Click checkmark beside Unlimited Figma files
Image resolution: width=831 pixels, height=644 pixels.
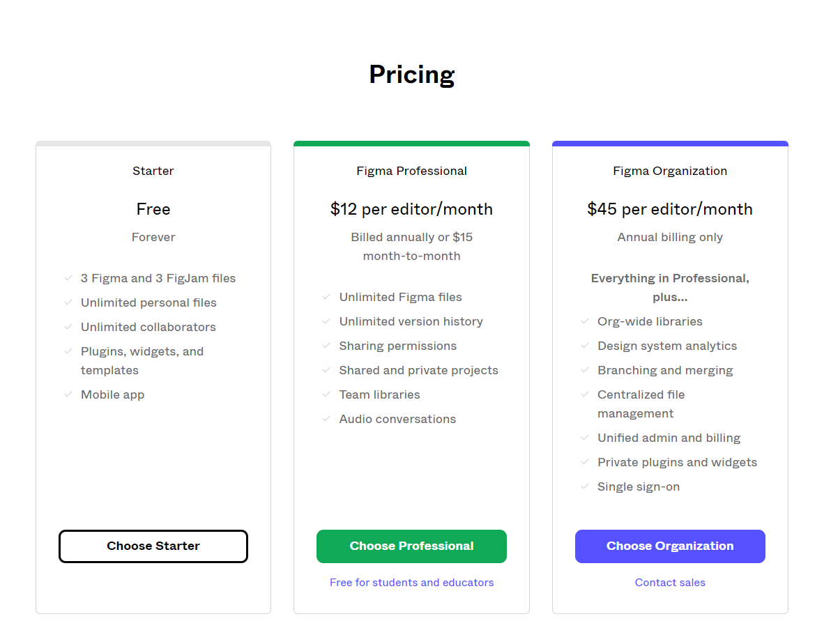coord(326,297)
